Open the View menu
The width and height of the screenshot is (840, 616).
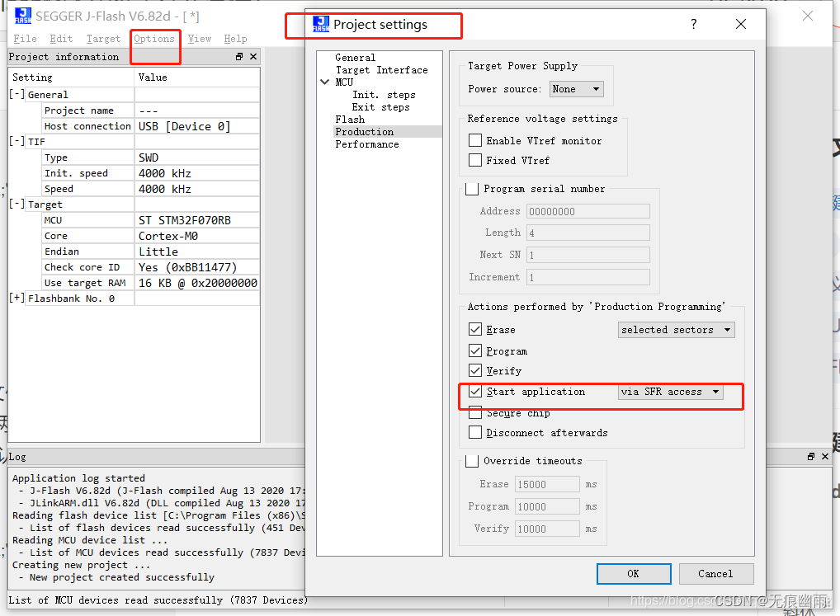click(x=200, y=39)
